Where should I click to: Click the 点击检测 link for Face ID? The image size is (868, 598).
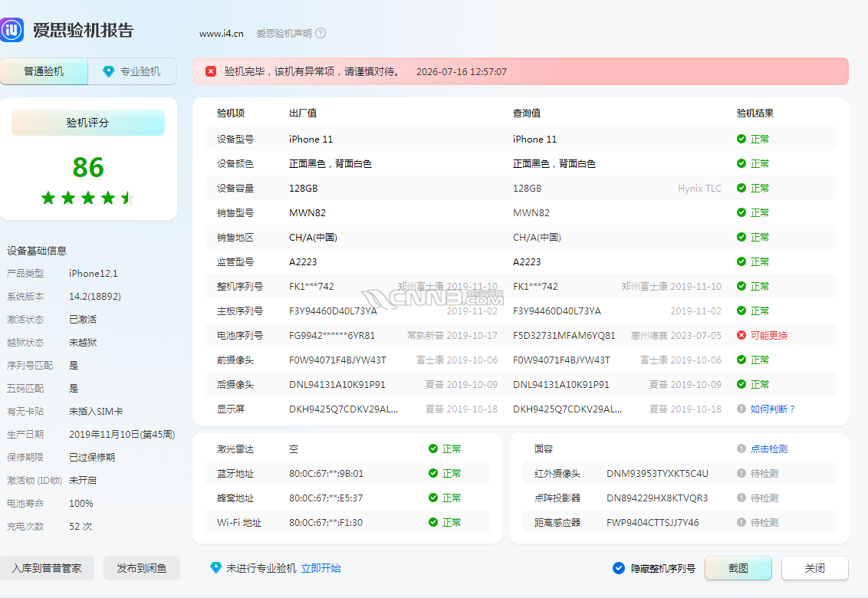click(769, 449)
